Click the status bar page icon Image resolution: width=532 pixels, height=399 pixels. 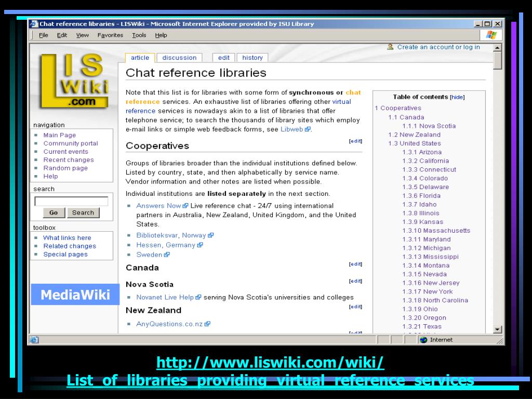pos(34,340)
